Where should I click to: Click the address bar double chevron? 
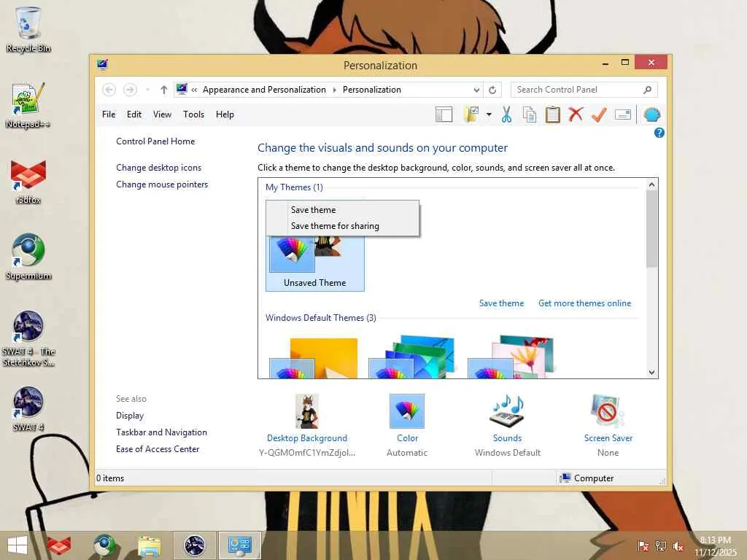[x=194, y=90]
